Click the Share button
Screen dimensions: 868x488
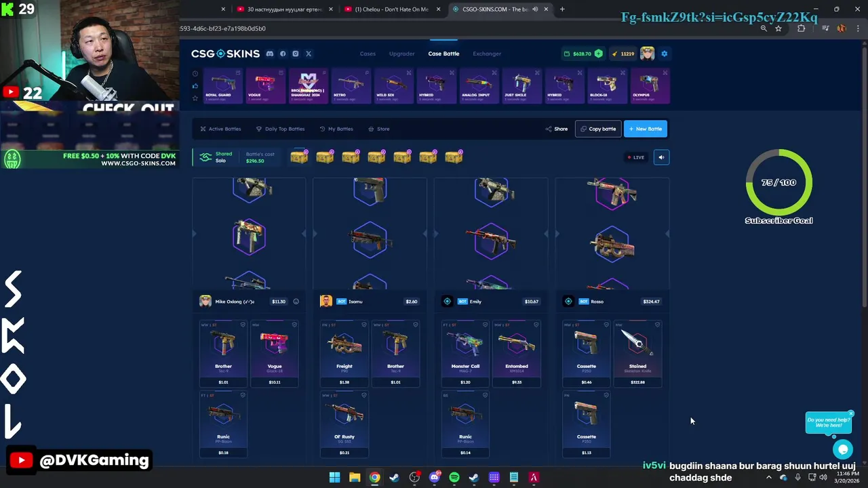tap(557, 129)
